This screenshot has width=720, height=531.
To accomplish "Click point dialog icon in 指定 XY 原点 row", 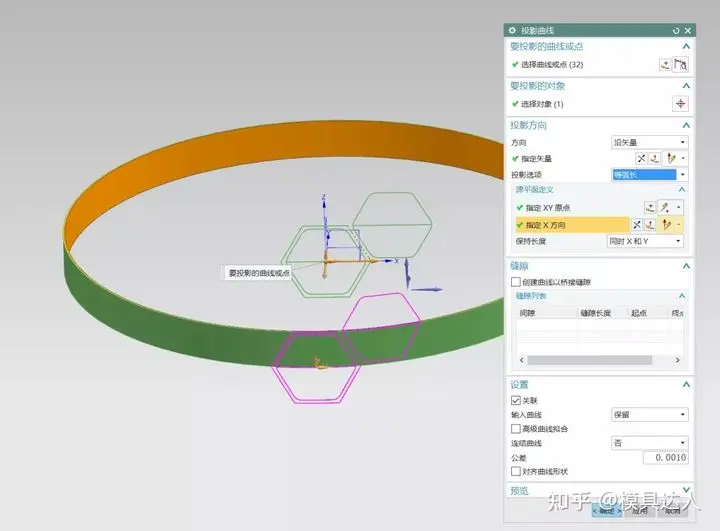I will [650, 208].
